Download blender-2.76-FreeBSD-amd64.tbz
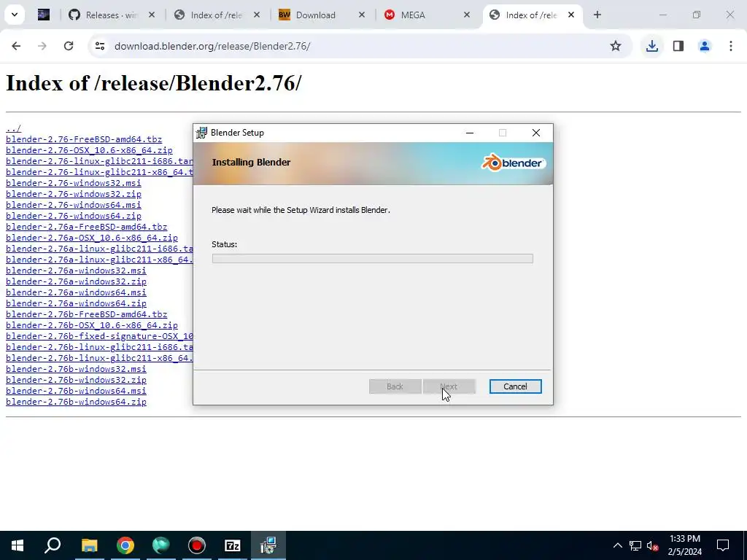Screen dimensions: 747x560 click(84, 139)
